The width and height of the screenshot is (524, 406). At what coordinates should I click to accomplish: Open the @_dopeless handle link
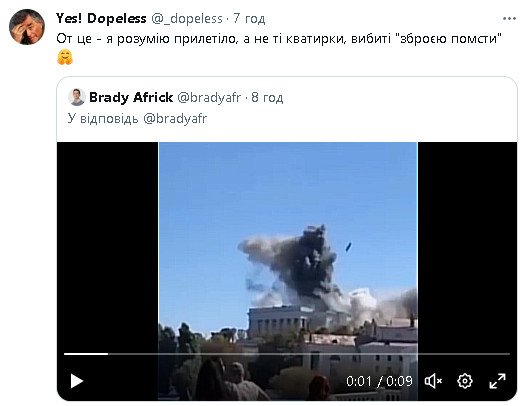[x=187, y=19]
